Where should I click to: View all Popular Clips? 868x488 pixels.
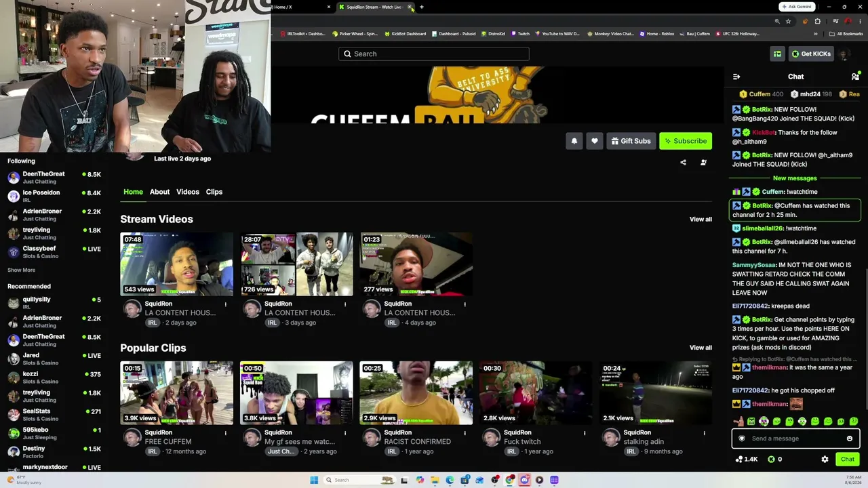701,348
